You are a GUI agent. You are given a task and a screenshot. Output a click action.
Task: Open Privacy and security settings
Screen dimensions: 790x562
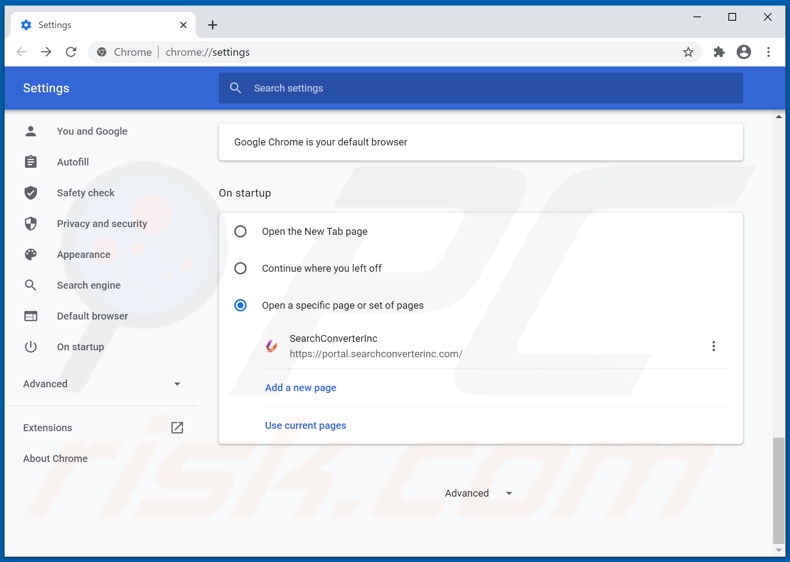[x=101, y=224]
